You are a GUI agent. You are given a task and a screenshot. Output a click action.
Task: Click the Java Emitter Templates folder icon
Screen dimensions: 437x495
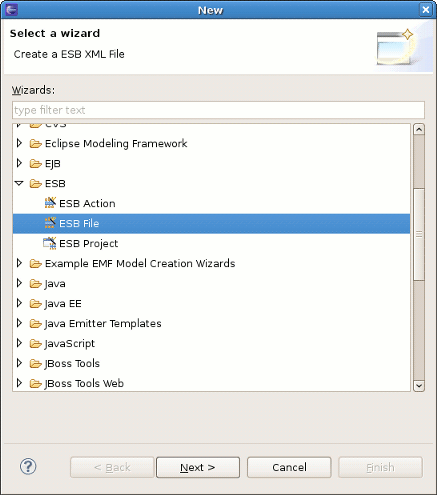click(35, 324)
